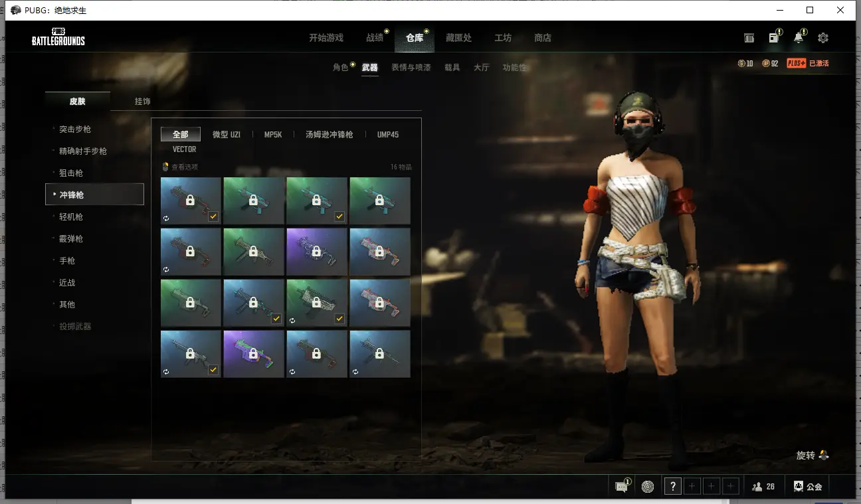Image resolution: width=861 pixels, height=504 pixels.
Task: Filter skins by UMP45
Action: click(388, 135)
